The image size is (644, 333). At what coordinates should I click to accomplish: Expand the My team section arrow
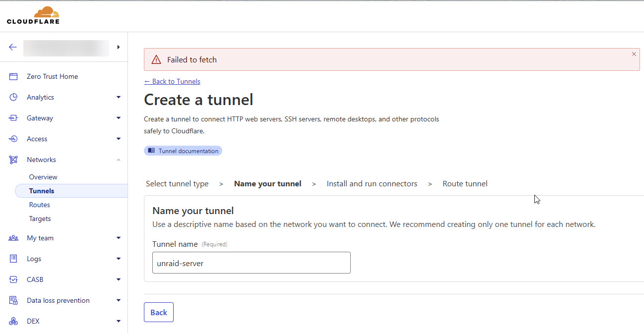coord(118,238)
